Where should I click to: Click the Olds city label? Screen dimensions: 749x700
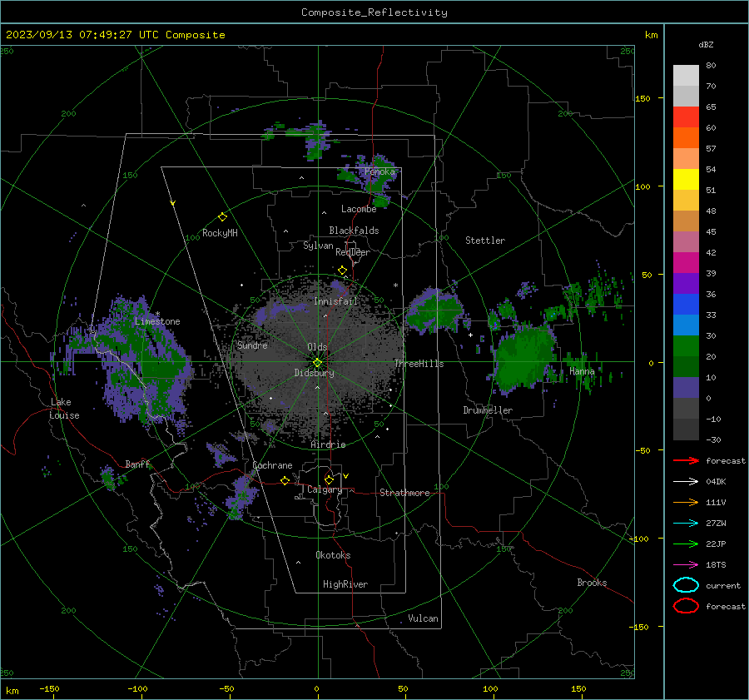(317, 347)
